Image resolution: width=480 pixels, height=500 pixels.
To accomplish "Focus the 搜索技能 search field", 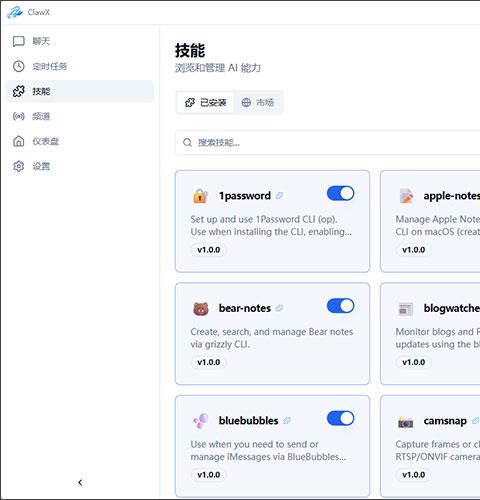I will click(x=328, y=143).
